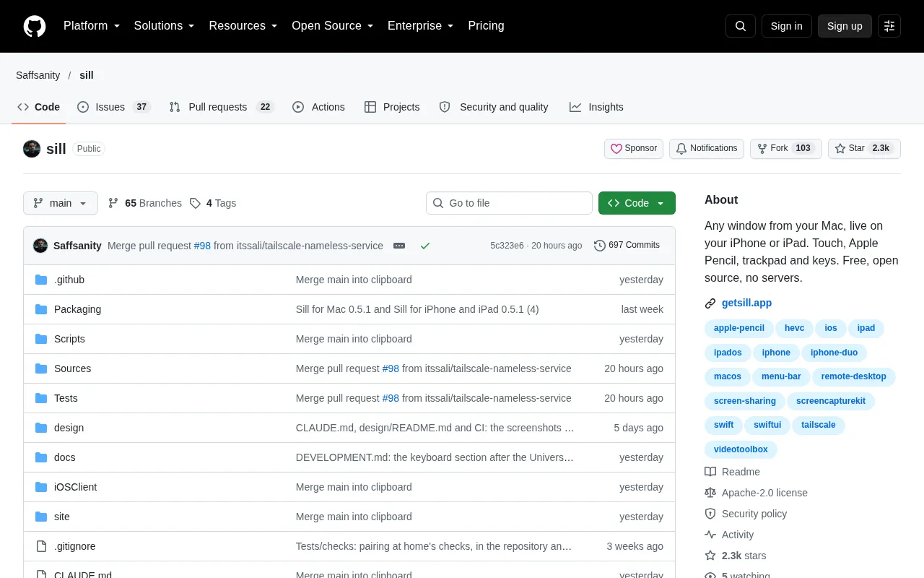Screen dimensions: 924x578
Task: Open the Enterprise dropdown
Action: [x=421, y=26]
